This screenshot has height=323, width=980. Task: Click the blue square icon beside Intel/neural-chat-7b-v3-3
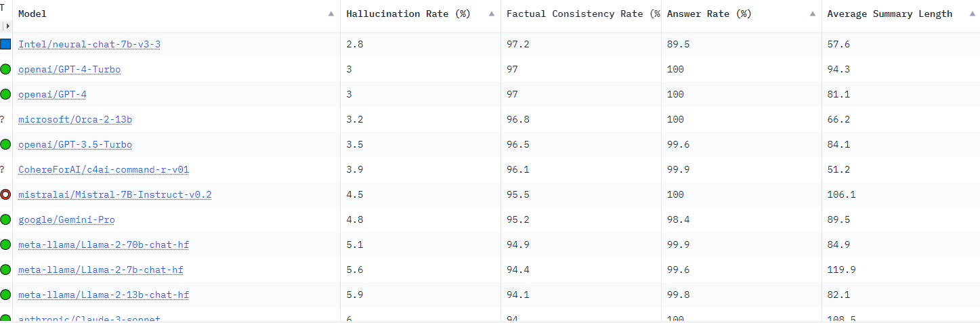[5, 44]
